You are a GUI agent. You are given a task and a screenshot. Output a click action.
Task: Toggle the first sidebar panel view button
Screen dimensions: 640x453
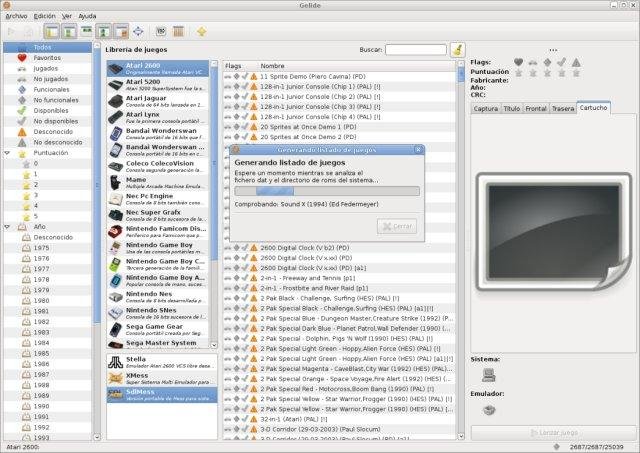[52, 32]
